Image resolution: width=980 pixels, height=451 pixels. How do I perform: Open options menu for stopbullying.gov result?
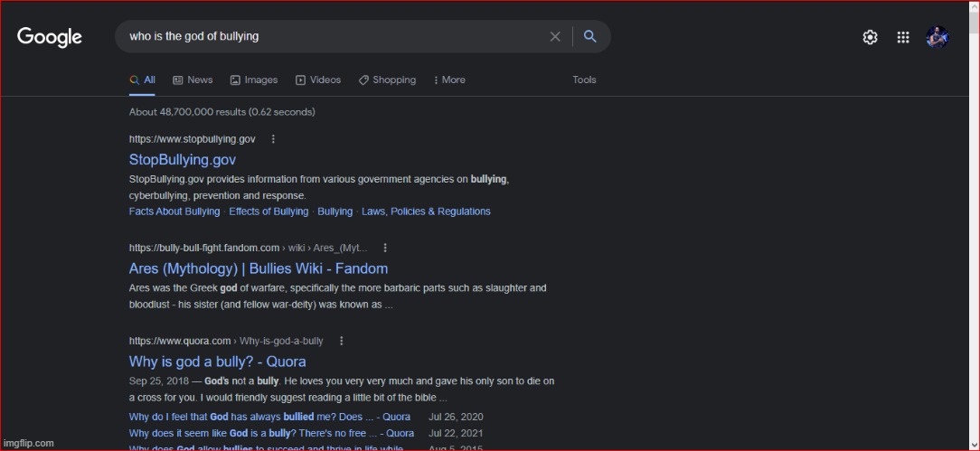coord(273,138)
